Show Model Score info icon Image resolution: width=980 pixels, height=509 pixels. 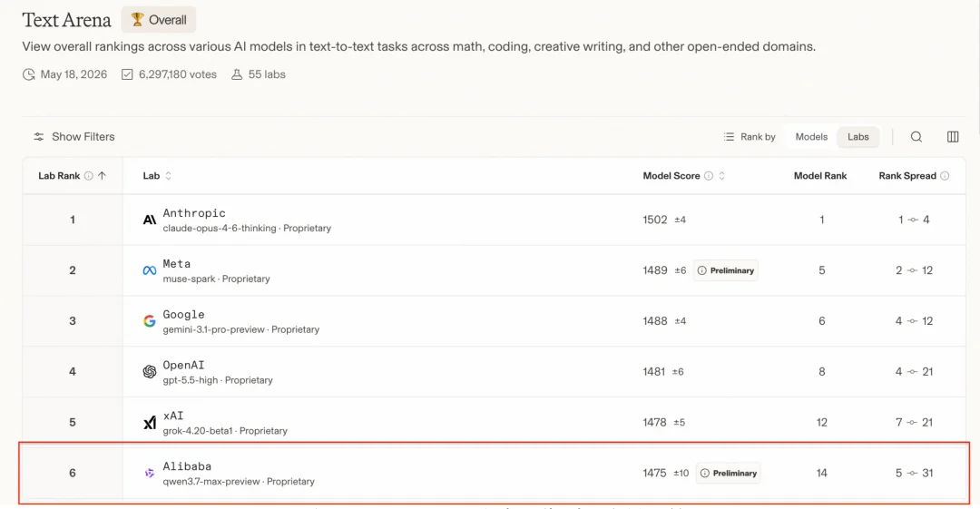tap(709, 176)
